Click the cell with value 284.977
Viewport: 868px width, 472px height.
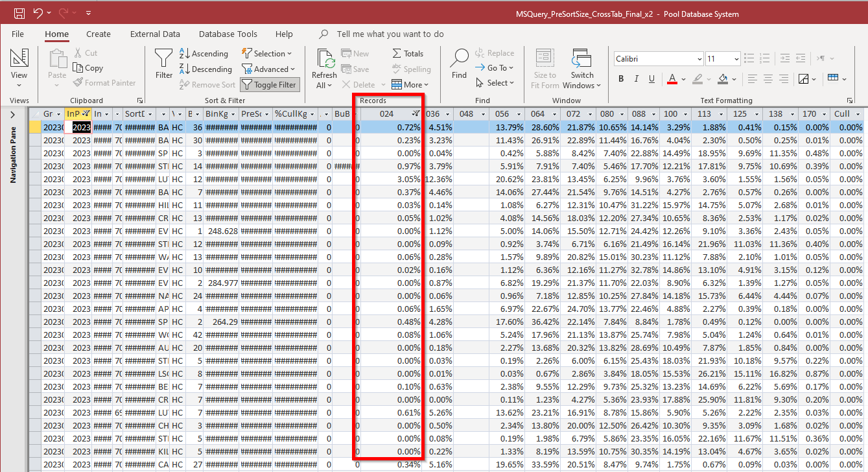[221, 283]
